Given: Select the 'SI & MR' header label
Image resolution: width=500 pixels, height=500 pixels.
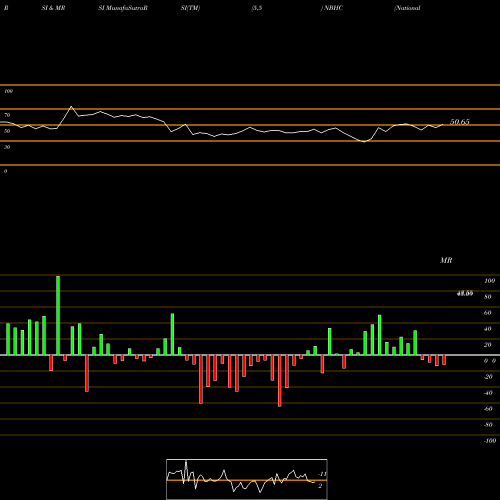Looking at the screenshot, I should click(x=53, y=8).
